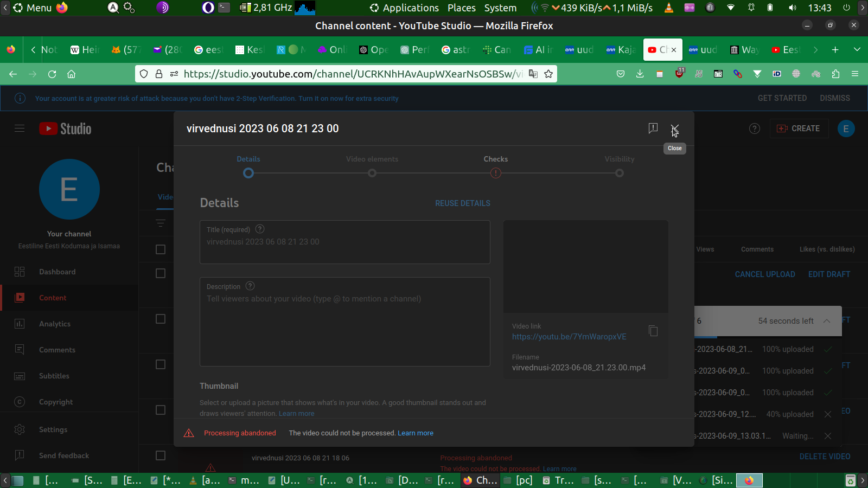Click CANCEL UPLOAD on the video row
Viewport: 868px width, 488px height.
pos(765,274)
